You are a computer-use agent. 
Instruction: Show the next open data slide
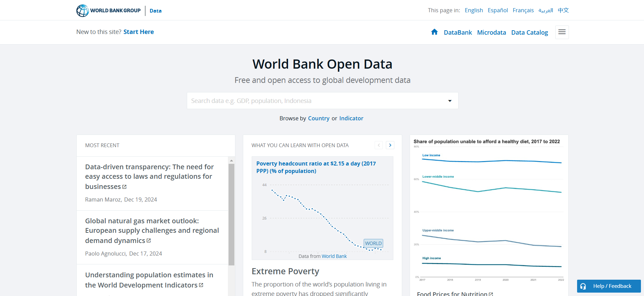[x=390, y=145]
